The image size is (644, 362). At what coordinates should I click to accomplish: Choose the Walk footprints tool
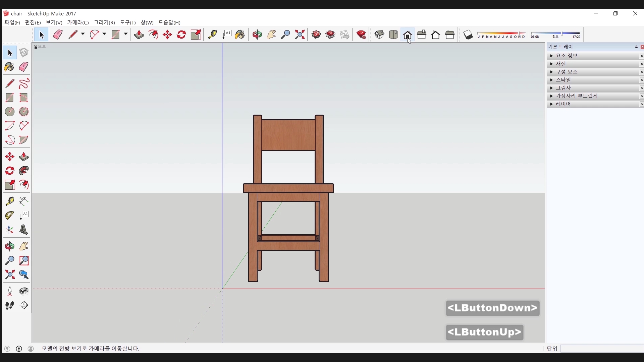point(10,305)
